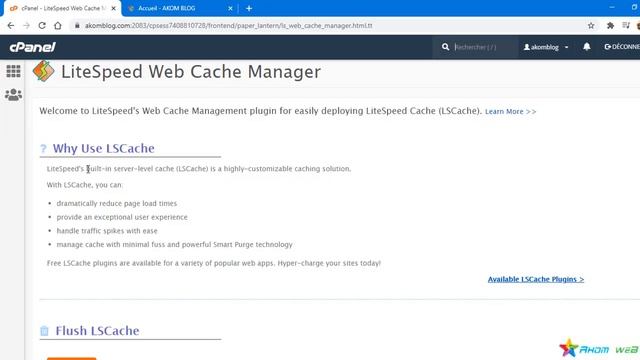Open the akomblog user dropdown
This screenshot has height=360, width=640.
click(546, 47)
